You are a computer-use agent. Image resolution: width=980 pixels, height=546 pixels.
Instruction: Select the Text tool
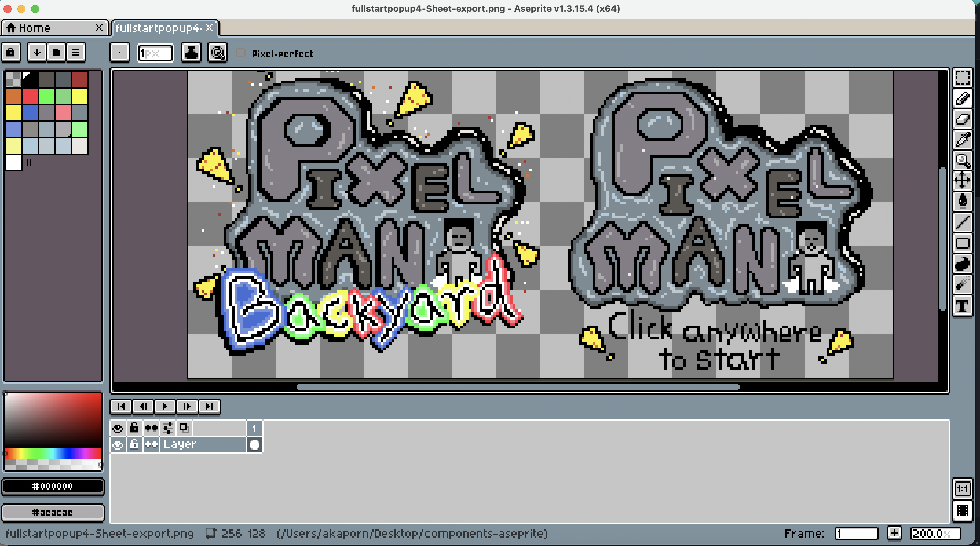[962, 305]
